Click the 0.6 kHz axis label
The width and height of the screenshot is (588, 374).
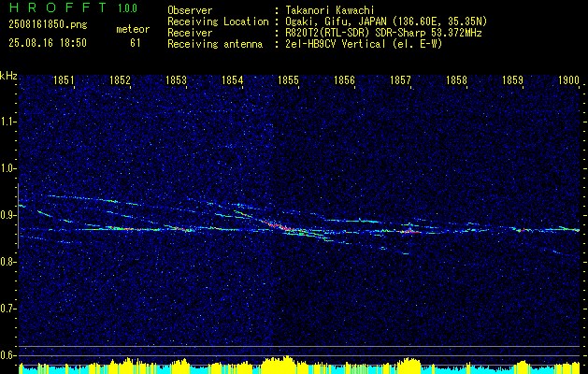(x=7, y=355)
